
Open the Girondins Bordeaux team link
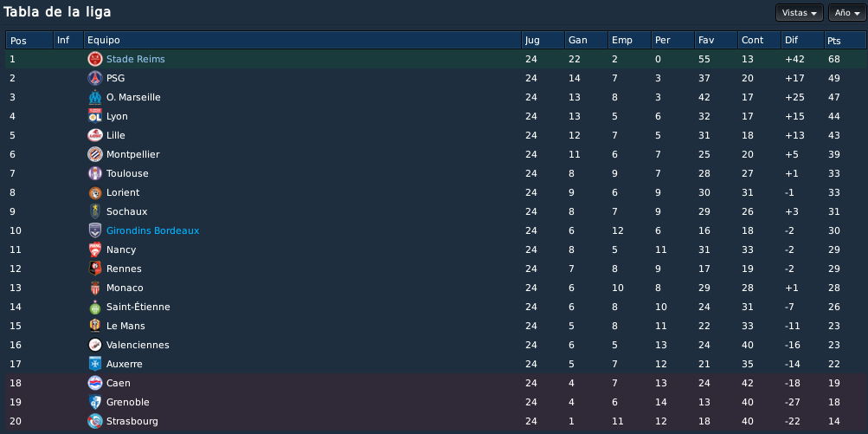[x=153, y=230]
